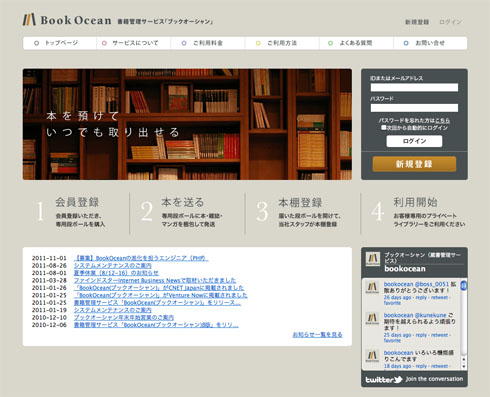Click the 利用開始 step 4 heading
The width and height of the screenshot is (490, 397).
click(415, 202)
